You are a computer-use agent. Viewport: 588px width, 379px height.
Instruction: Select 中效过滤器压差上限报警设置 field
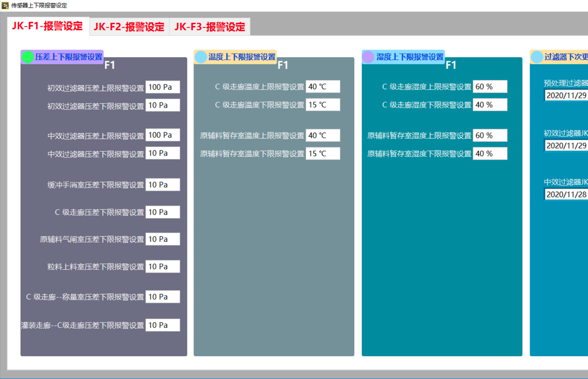(163, 135)
